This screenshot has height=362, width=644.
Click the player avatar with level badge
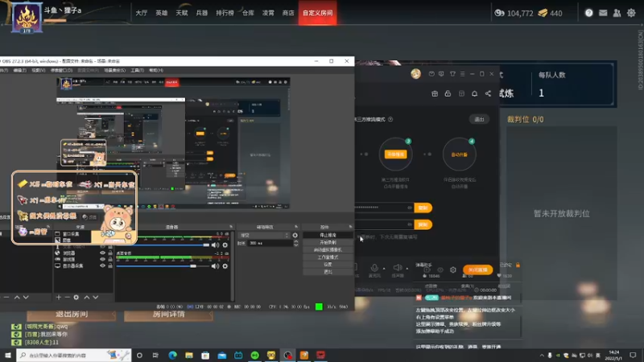point(27,18)
